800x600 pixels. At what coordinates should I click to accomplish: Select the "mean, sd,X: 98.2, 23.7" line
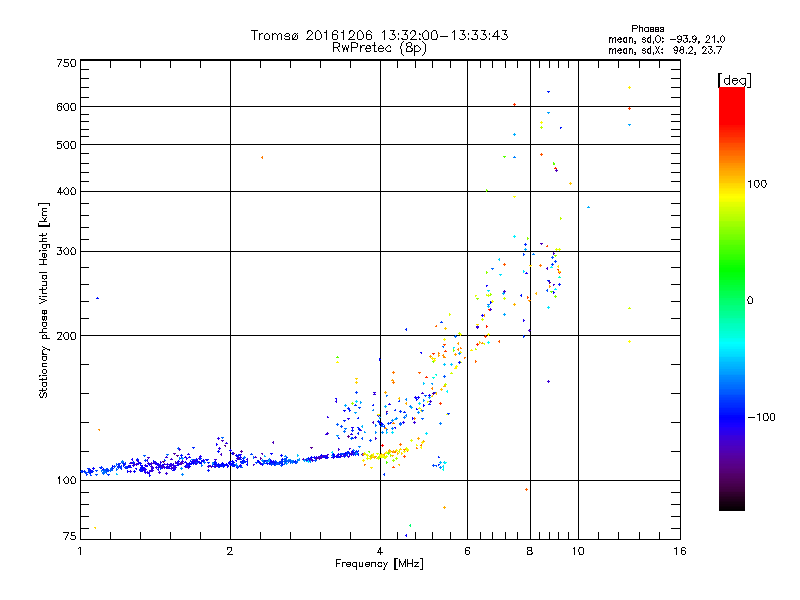(x=665, y=50)
